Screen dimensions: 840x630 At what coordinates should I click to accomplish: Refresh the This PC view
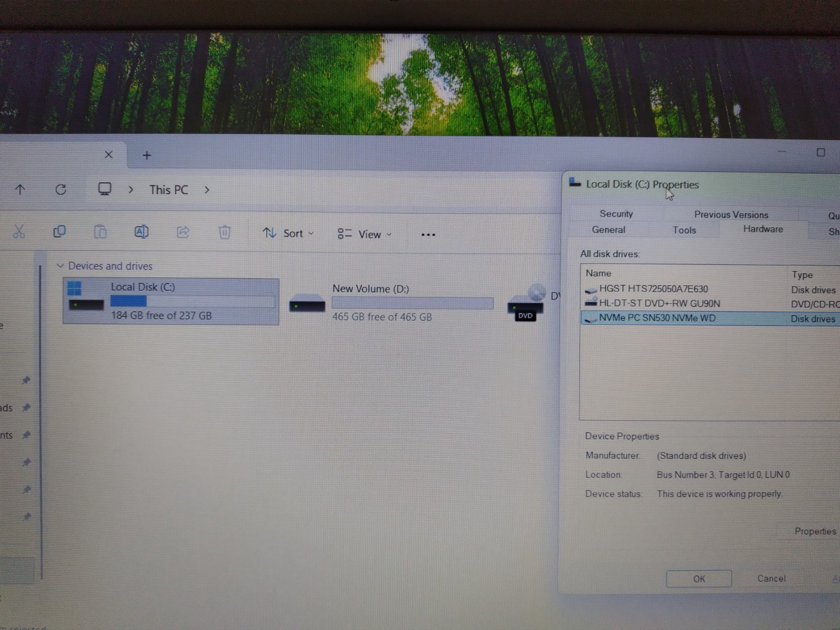(61, 190)
